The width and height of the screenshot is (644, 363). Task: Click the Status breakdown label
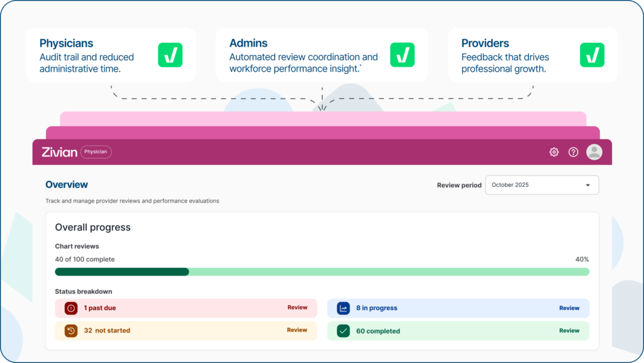(x=84, y=291)
